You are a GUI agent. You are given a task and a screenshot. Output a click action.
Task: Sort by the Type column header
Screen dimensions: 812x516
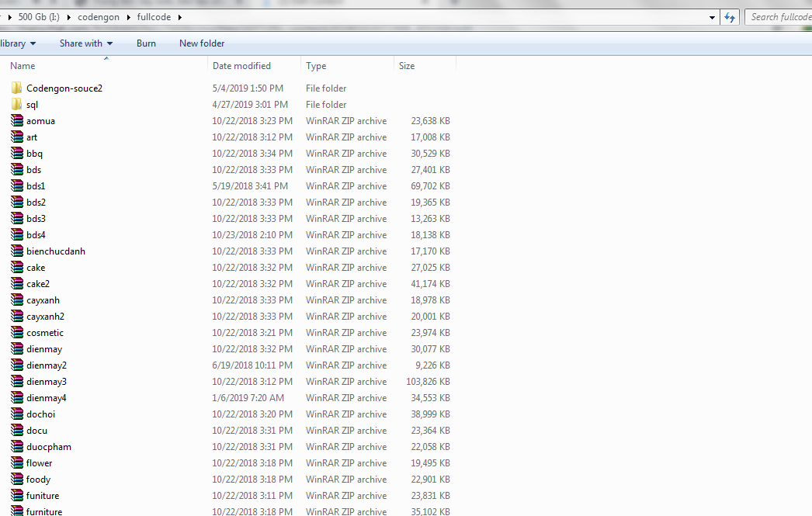[x=316, y=66]
